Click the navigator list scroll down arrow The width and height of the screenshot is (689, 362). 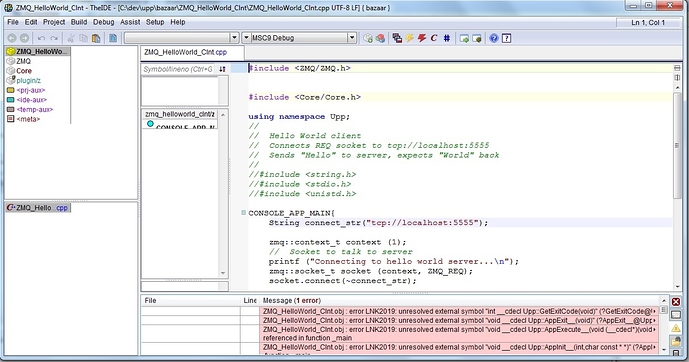(223, 273)
